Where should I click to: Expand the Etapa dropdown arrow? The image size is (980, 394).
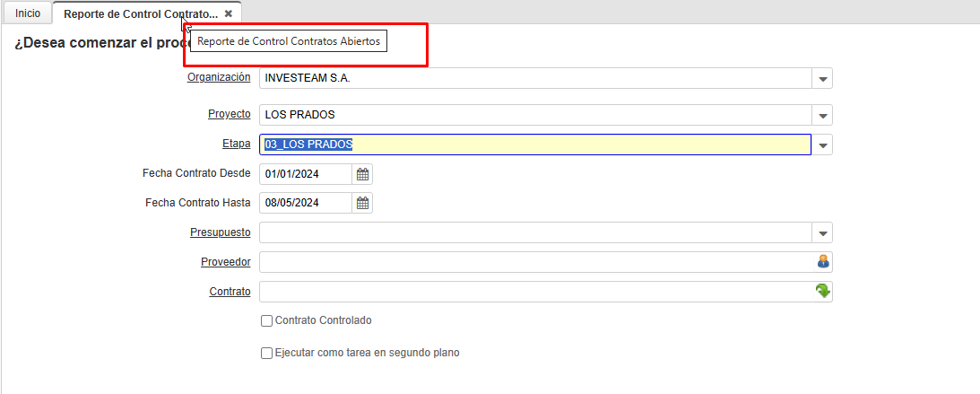point(822,145)
